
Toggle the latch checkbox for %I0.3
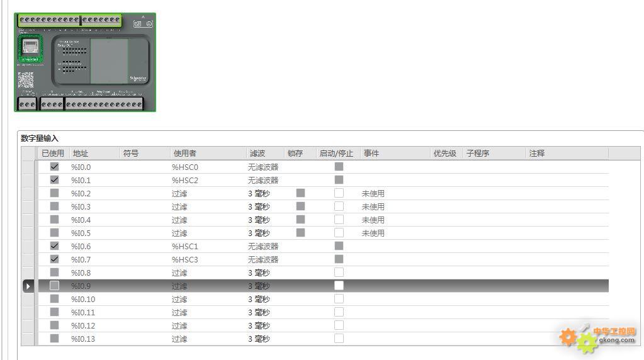pyautogui.click(x=301, y=206)
